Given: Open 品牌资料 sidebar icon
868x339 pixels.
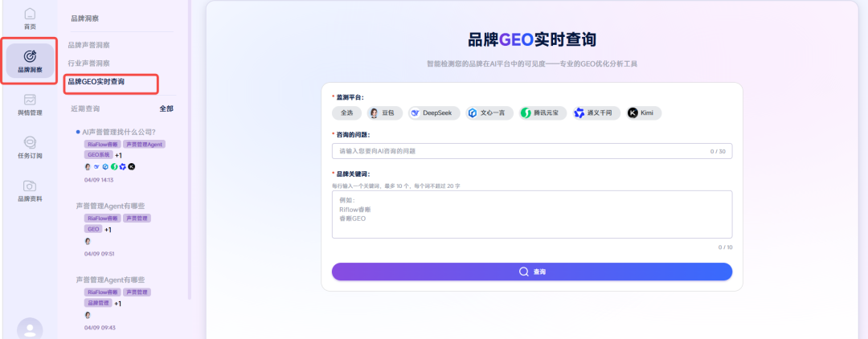Looking at the screenshot, I should tap(30, 190).
